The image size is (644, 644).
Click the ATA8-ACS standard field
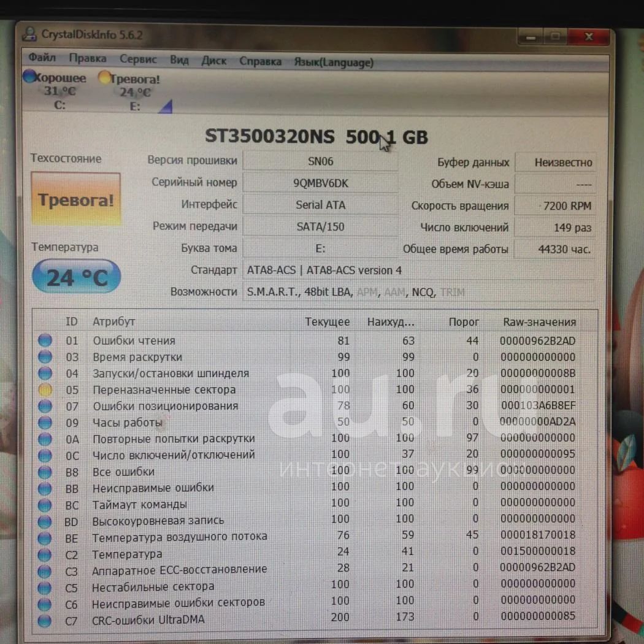pyautogui.click(x=419, y=270)
